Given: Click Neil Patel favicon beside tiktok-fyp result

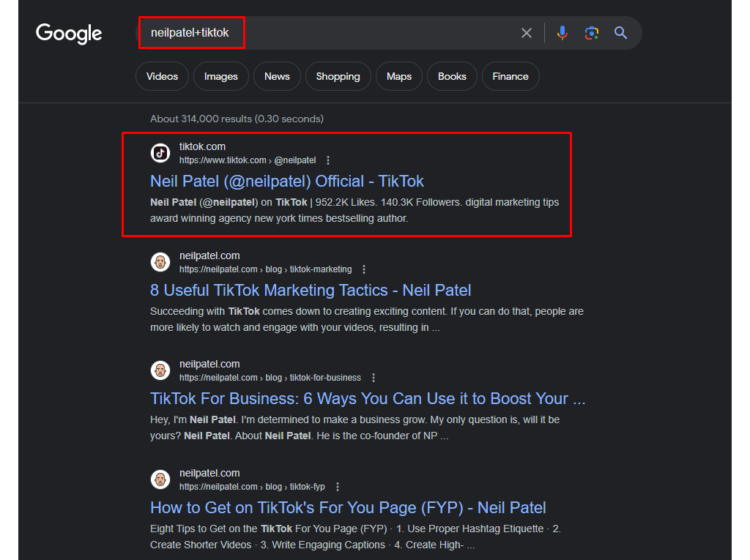Looking at the screenshot, I should pos(160,479).
